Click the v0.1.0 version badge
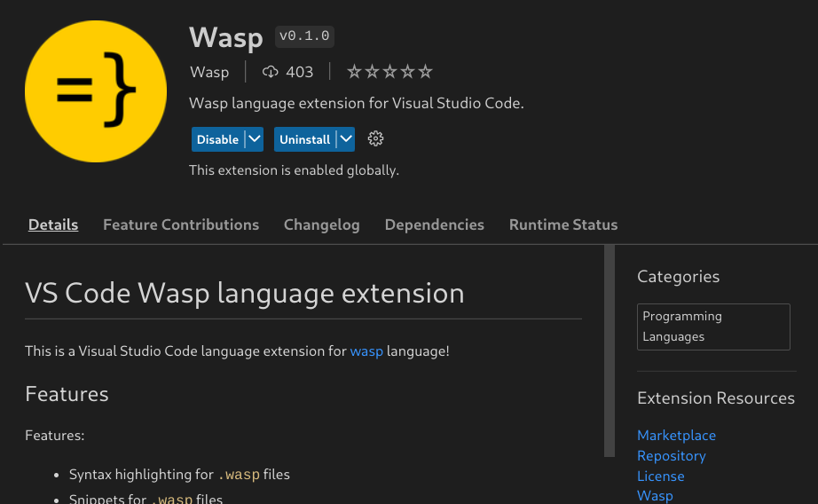 [304, 36]
